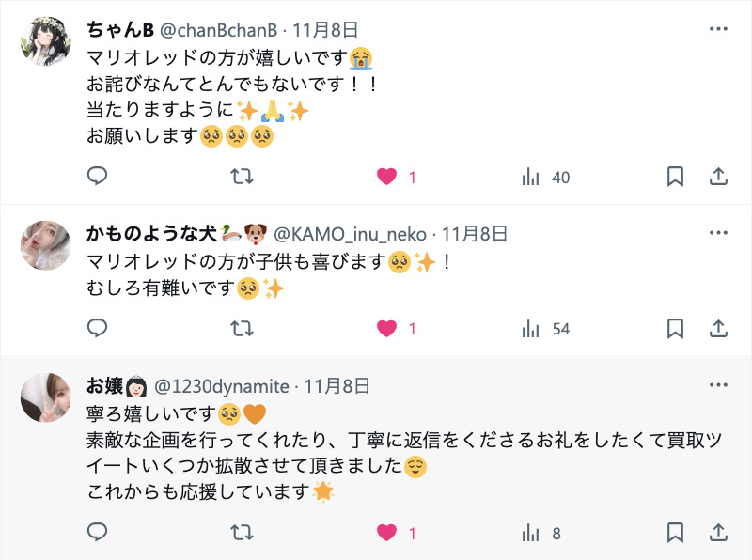Viewport: 752px width, 560px height.
Task: Open @chanBchanB profile handle link
Action: (219, 30)
